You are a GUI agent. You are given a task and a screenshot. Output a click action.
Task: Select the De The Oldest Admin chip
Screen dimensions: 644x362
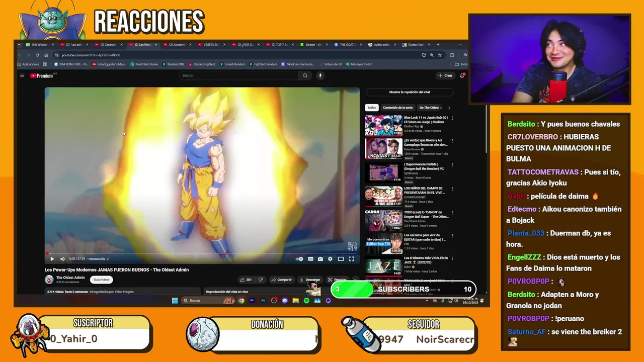click(x=430, y=108)
